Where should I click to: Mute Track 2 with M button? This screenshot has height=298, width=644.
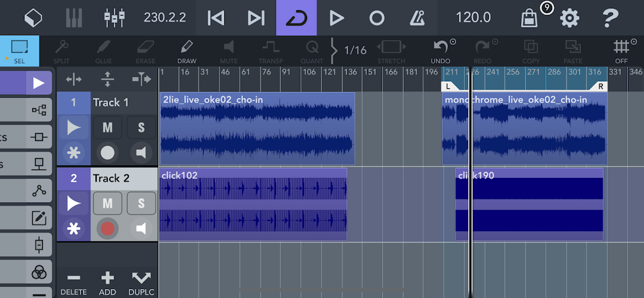(107, 203)
